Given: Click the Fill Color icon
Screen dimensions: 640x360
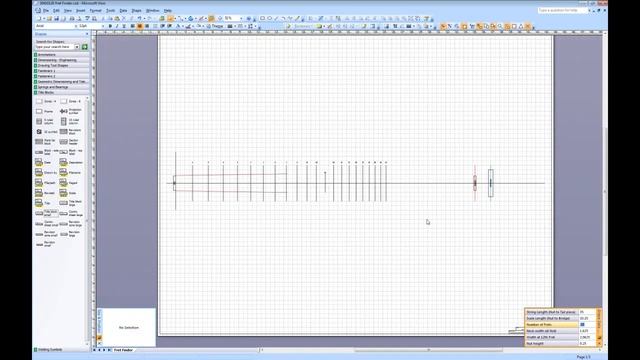Looking at the screenshot, I should [x=199, y=26].
